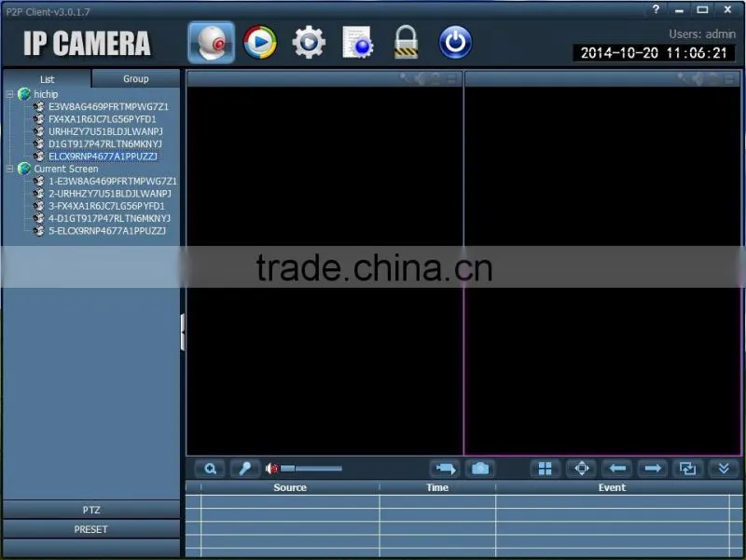Expand the PRESET panel
Screen dimensions: 746x560
pos(91,529)
